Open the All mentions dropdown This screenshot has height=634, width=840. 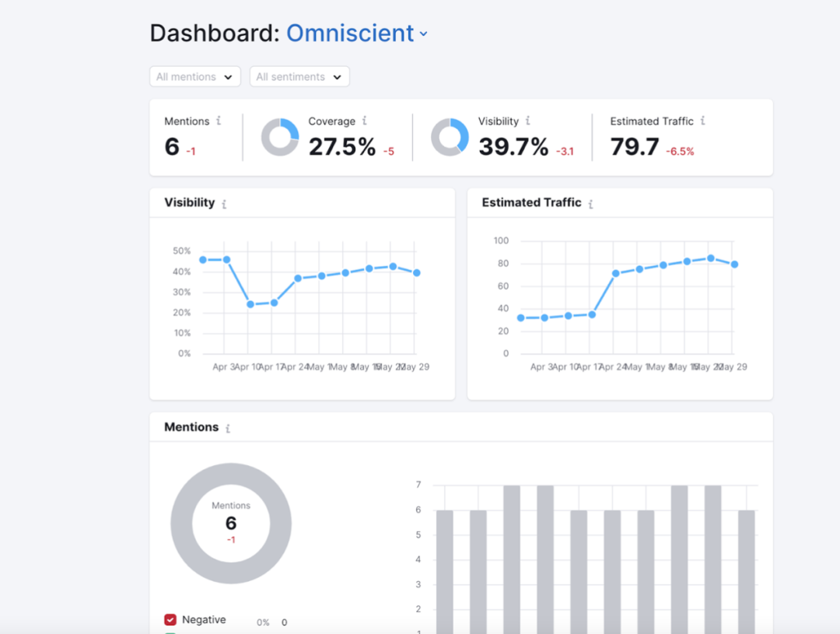point(194,77)
